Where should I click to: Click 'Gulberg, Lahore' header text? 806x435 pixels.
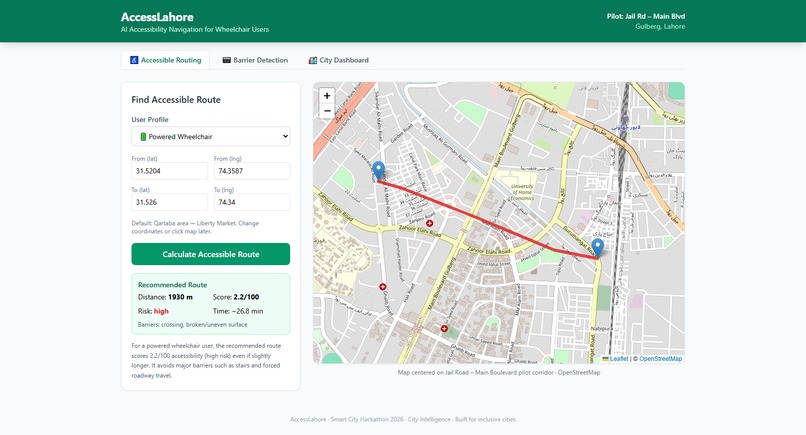coord(660,27)
